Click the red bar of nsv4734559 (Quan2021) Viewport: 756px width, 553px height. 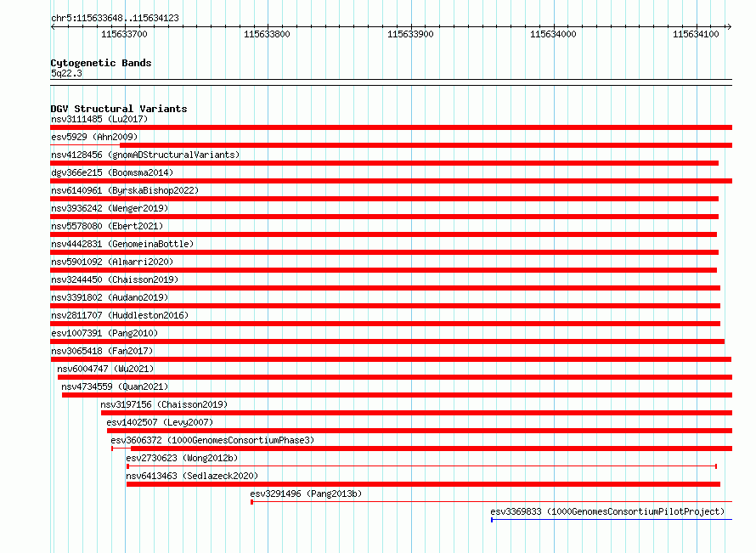coord(397,395)
